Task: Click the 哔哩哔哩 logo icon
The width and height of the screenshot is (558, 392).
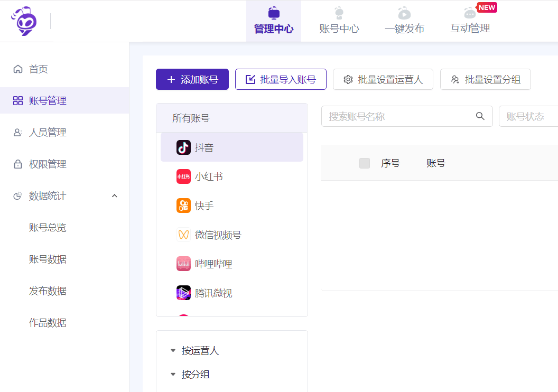Action: [x=184, y=264]
